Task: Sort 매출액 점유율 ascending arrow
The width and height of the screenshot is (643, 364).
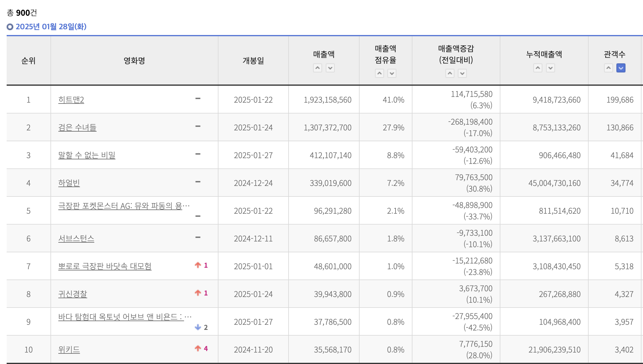Action: [380, 73]
